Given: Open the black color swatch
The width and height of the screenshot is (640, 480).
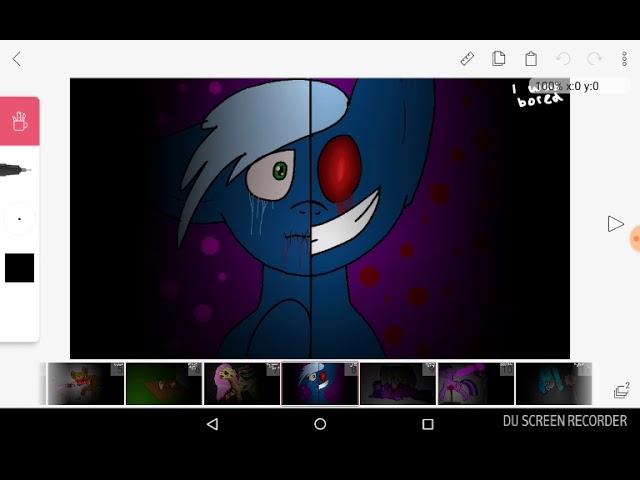Looking at the screenshot, I should tap(19, 268).
